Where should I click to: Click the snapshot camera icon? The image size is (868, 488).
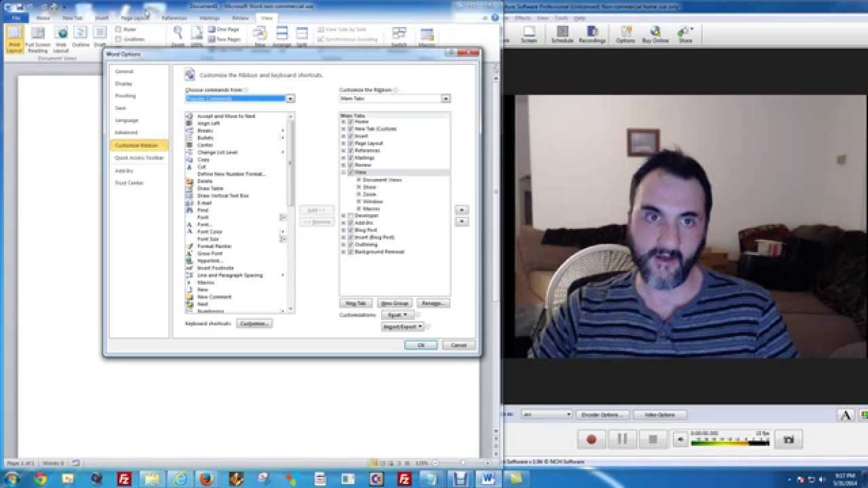click(x=788, y=439)
